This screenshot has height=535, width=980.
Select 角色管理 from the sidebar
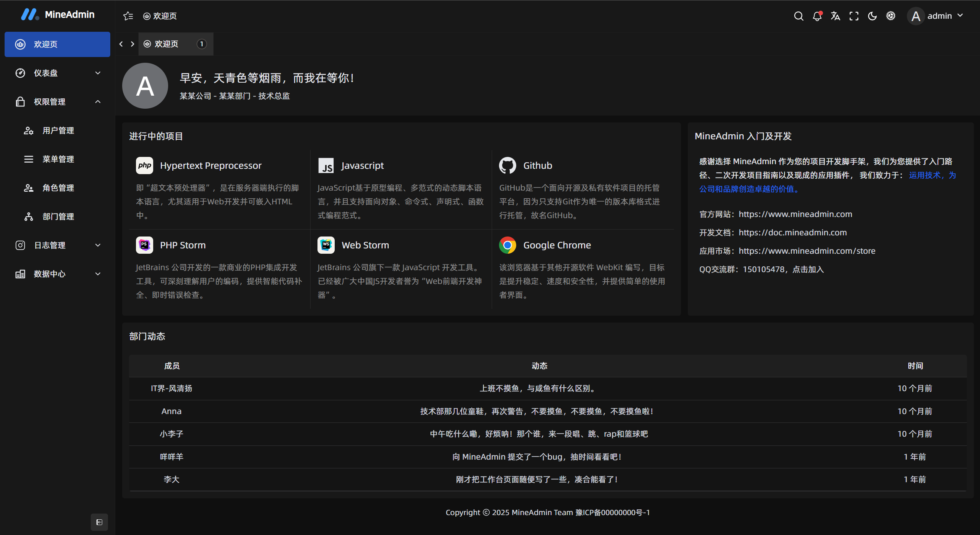click(58, 188)
